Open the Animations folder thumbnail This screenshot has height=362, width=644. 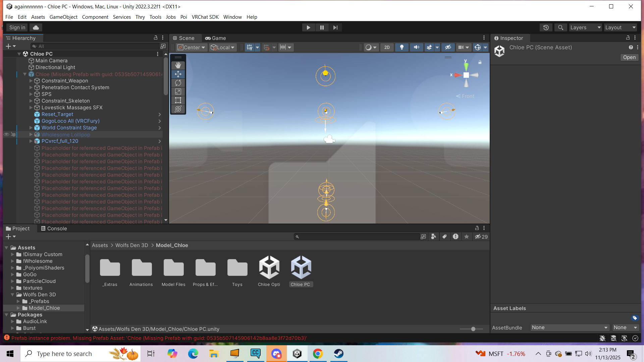(141, 271)
